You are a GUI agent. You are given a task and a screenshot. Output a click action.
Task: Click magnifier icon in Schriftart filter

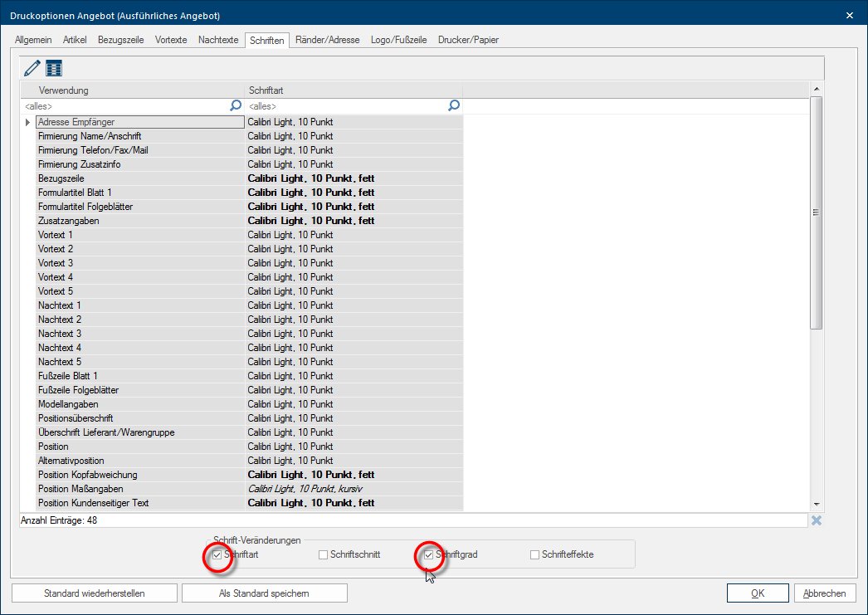coord(454,106)
